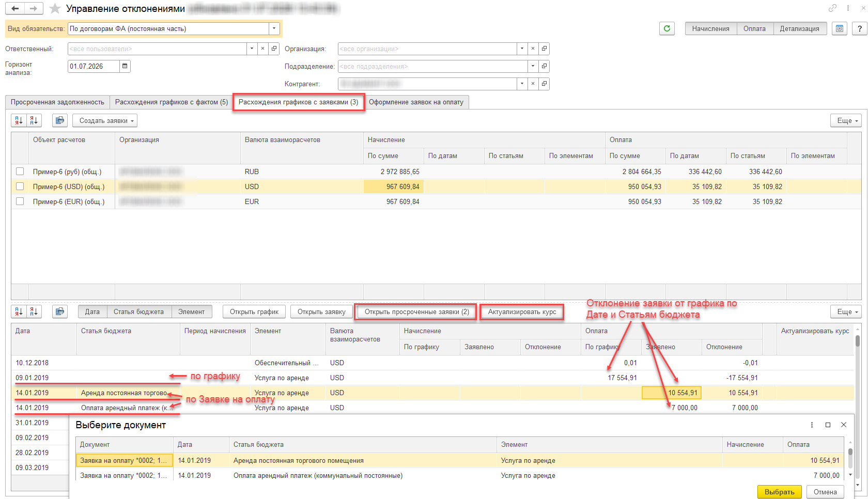868x499 pixels.
Task: Print the upper table list
Action: 60,120
